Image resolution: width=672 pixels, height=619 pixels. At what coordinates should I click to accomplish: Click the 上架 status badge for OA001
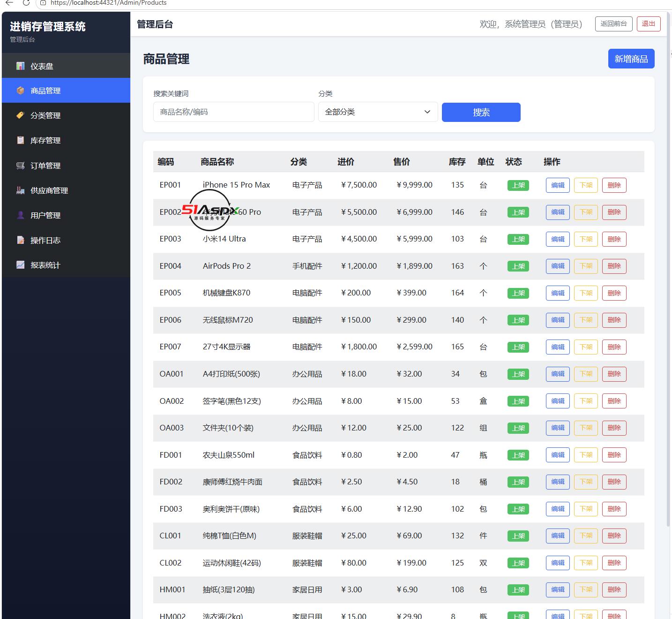tap(518, 374)
